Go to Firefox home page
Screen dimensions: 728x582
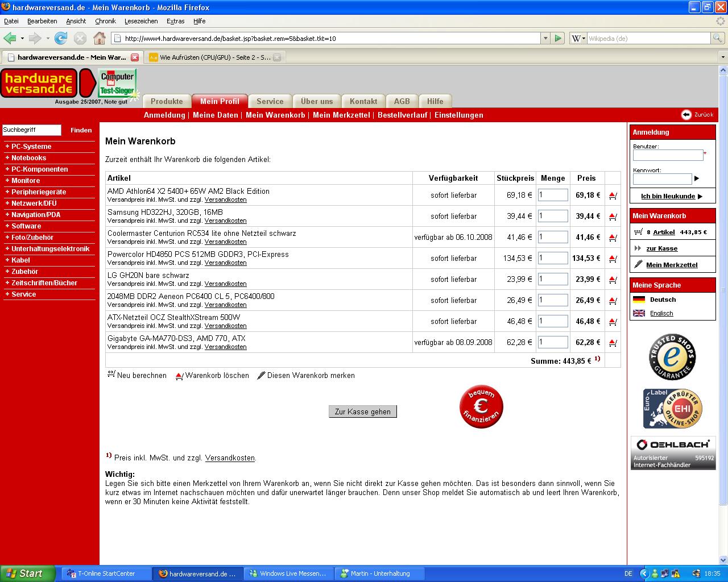click(x=100, y=38)
